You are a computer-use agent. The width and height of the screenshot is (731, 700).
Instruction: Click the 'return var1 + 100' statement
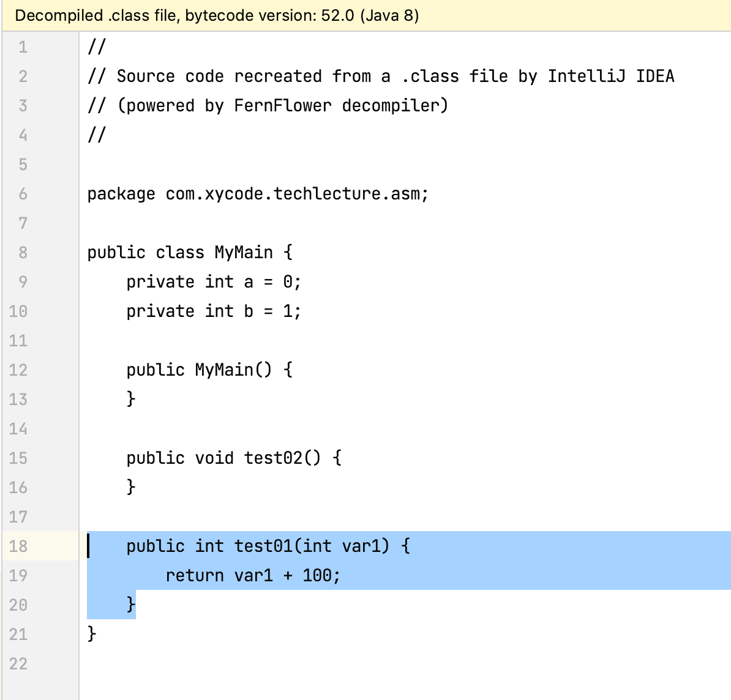[x=252, y=575]
